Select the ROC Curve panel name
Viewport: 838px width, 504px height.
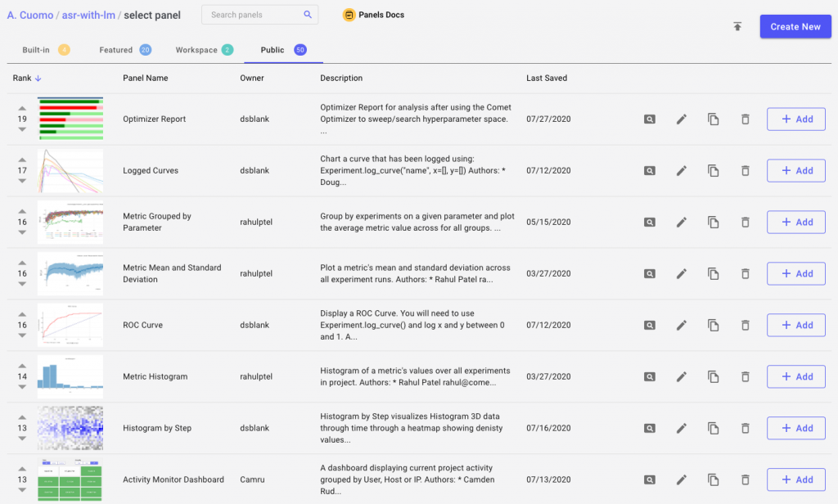click(x=142, y=325)
